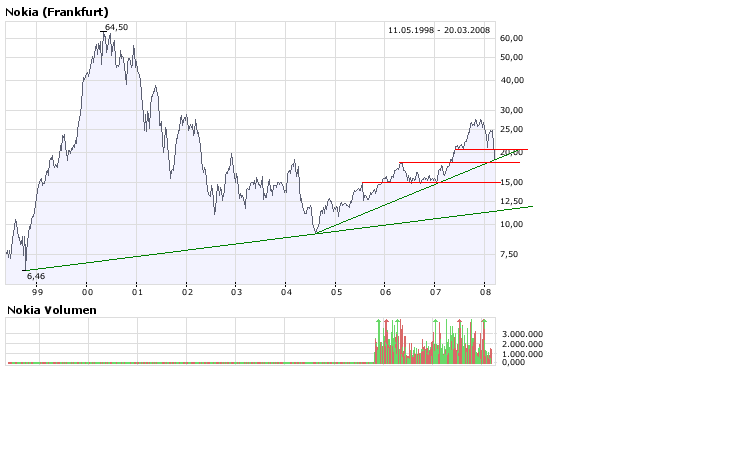Click the 12,50 price axis label
Image resolution: width=738 pixels, height=475 pixels.
512,201
